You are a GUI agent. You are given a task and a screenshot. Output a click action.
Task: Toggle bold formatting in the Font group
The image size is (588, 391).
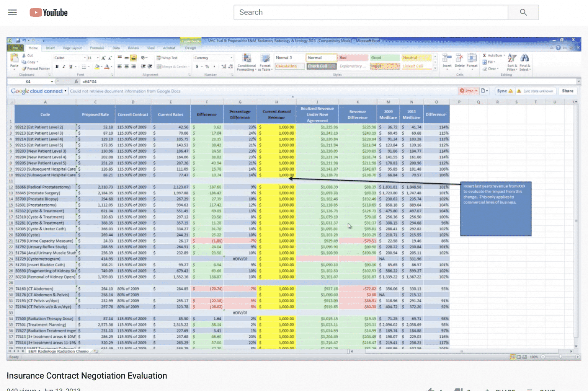click(57, 66)
